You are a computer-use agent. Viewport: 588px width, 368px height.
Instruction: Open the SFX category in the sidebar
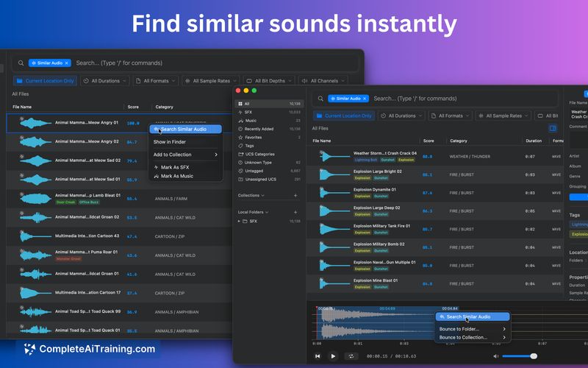269,113
